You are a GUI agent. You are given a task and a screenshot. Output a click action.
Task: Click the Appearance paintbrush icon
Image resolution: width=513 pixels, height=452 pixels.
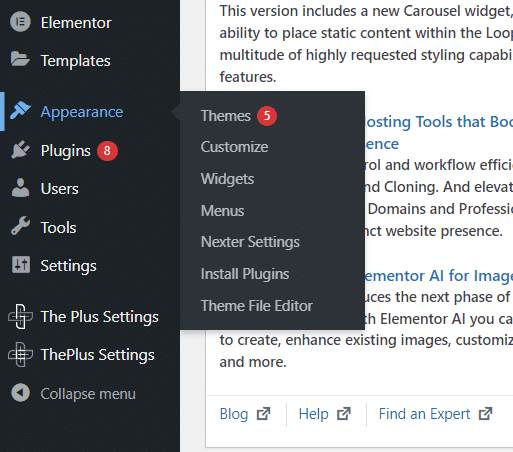pos(20,110)
